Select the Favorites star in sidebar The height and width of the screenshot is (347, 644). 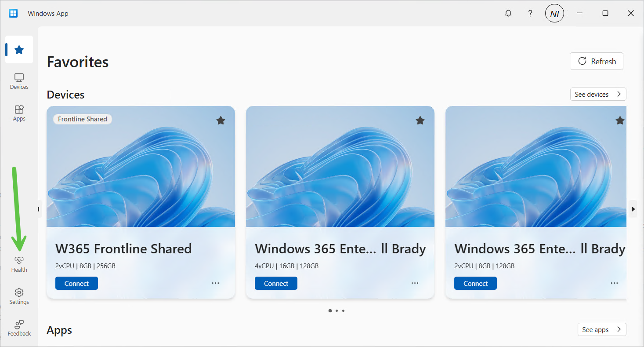tap(19, 50)
